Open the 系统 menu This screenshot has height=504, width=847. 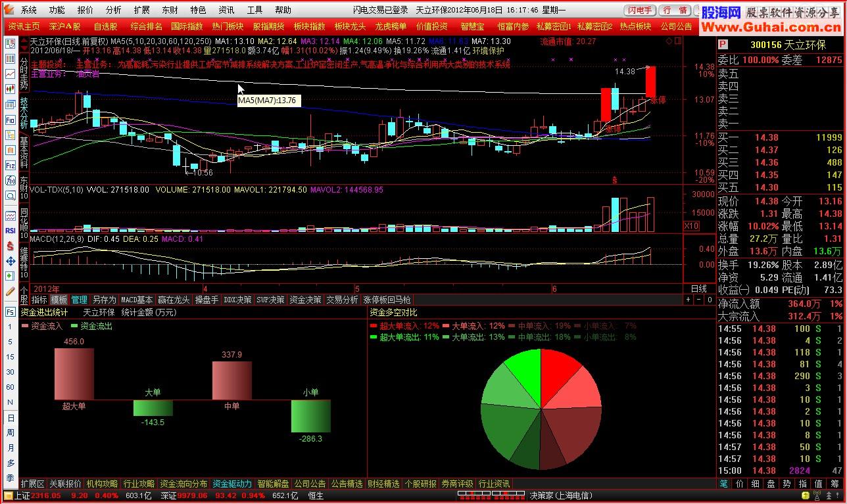[x=29, y=10]
